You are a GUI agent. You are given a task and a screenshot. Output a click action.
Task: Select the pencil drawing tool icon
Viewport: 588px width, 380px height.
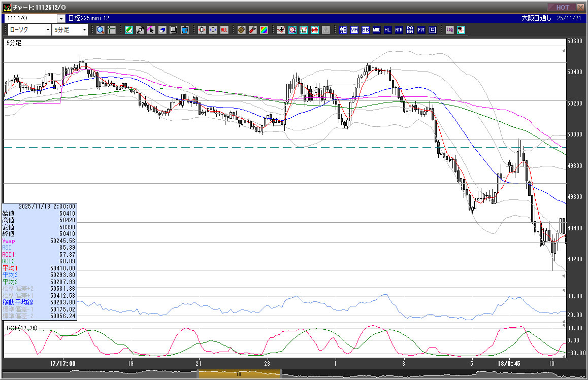click(x=129, y=30)
